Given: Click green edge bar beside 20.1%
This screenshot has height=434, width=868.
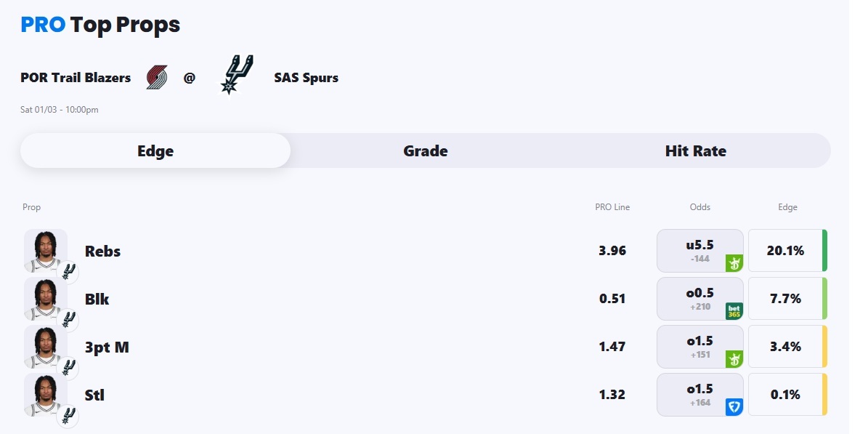Looking at the screenshot, I should click(x=824, y=251).
